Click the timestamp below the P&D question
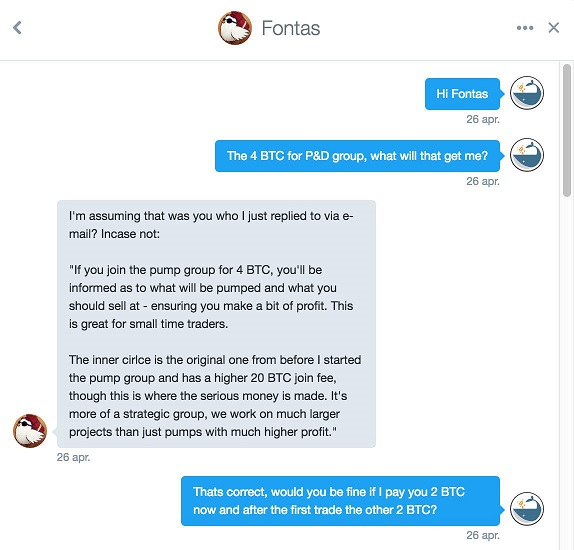 tap(483, 181)
